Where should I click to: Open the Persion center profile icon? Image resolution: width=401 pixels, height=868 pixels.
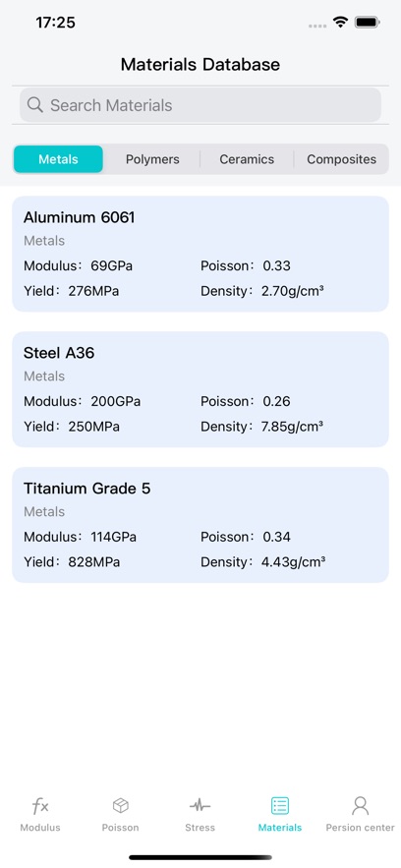click(360, 805)
